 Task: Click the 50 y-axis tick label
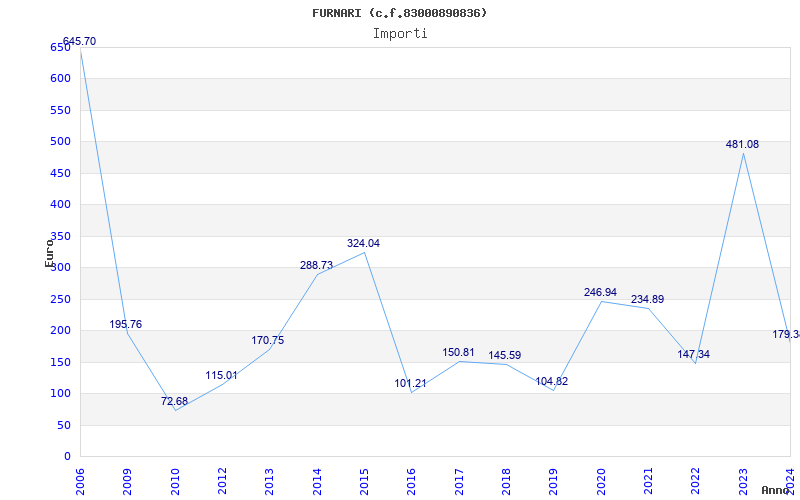(63, 425)
